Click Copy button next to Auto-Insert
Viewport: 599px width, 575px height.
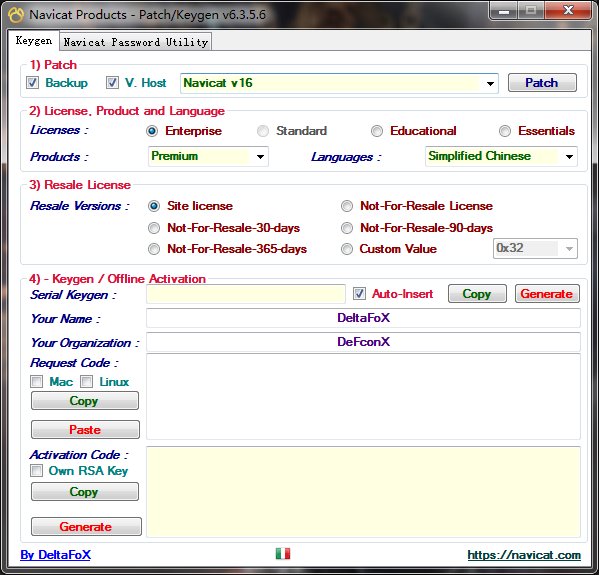(477, 293)
